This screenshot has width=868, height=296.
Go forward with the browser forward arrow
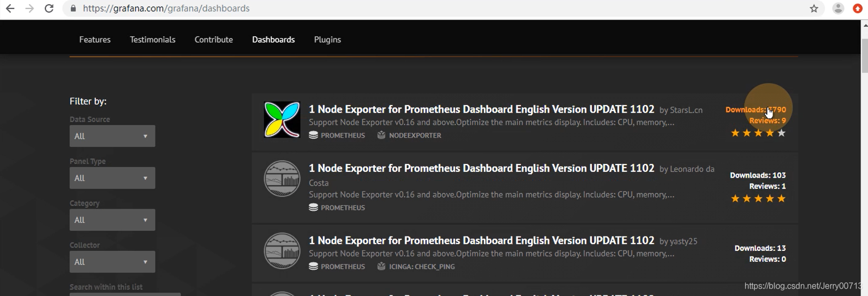[x=29, y=8]
